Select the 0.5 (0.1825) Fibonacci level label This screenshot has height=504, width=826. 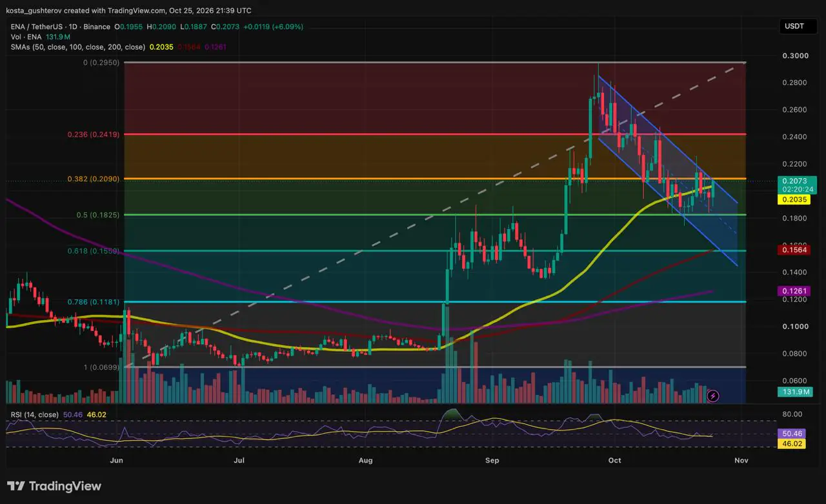click(98, 215)
